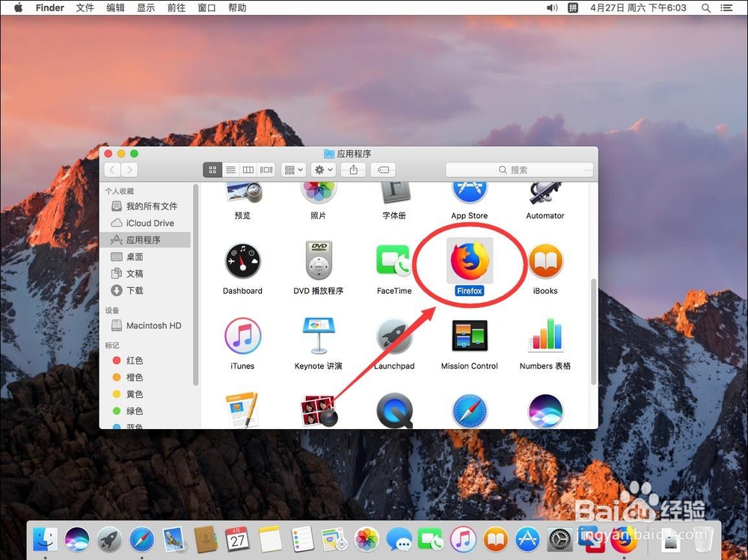Open iCloud Drive from the sidebar

pyautogui.click(x=149, y=223)
